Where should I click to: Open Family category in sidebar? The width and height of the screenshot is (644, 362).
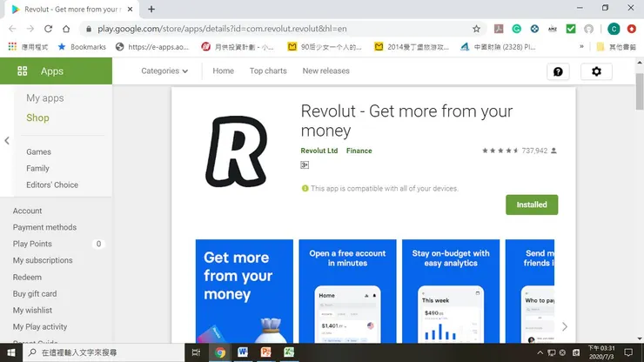pyautogui.click(x=37, y=169)
